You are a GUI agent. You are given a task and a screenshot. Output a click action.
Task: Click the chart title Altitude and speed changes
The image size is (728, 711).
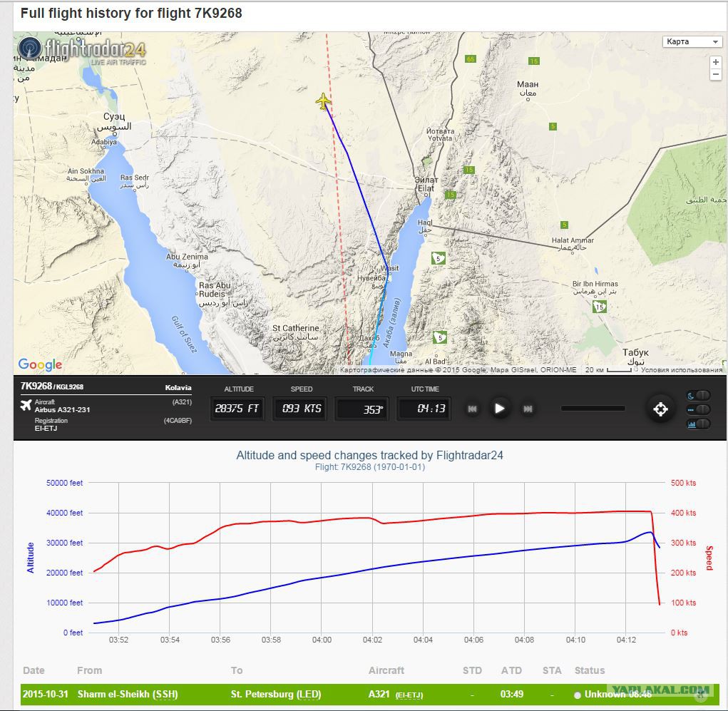tap(369, 455)
